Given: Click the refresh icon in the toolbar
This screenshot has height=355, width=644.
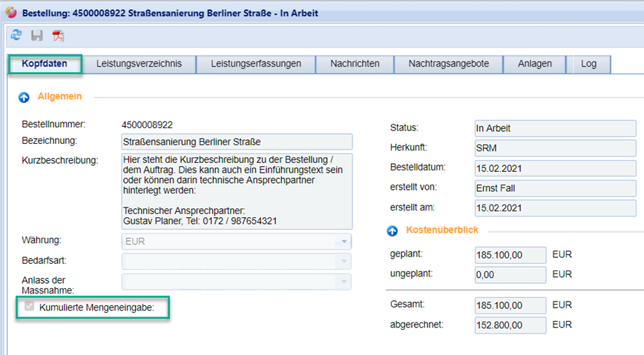Looking at the screenshot, I should click(x=16, y=36).
